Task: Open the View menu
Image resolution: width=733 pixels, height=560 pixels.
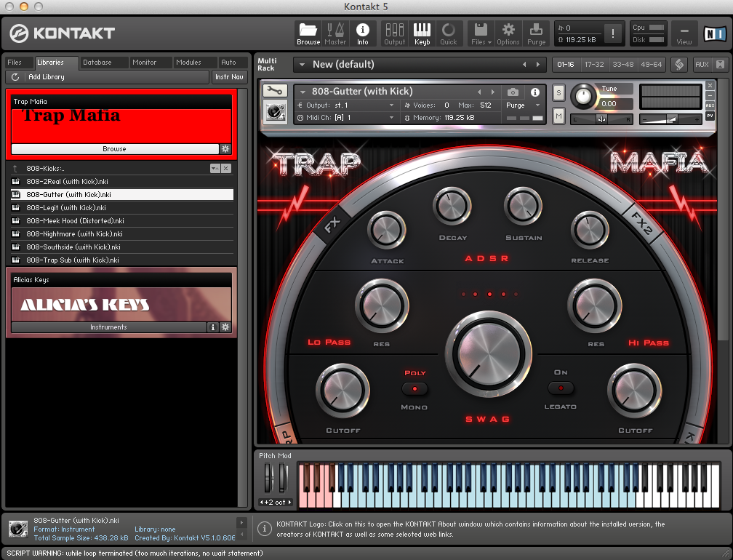Action: pyautogui.click(x=684, y=33)
